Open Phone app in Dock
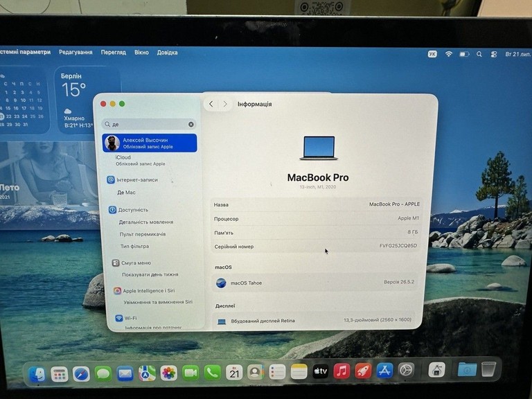The width and height of the screenshot is (532, 399). click(x=212, y=373)
